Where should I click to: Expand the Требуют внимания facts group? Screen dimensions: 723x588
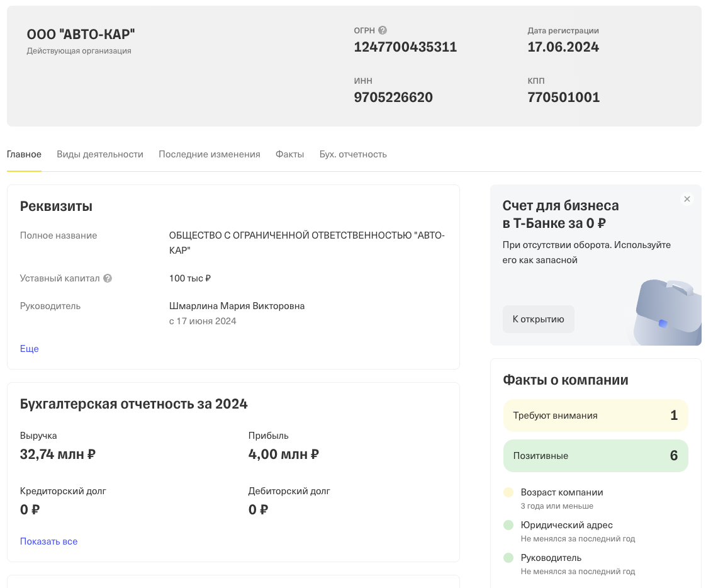coord(595,416)
